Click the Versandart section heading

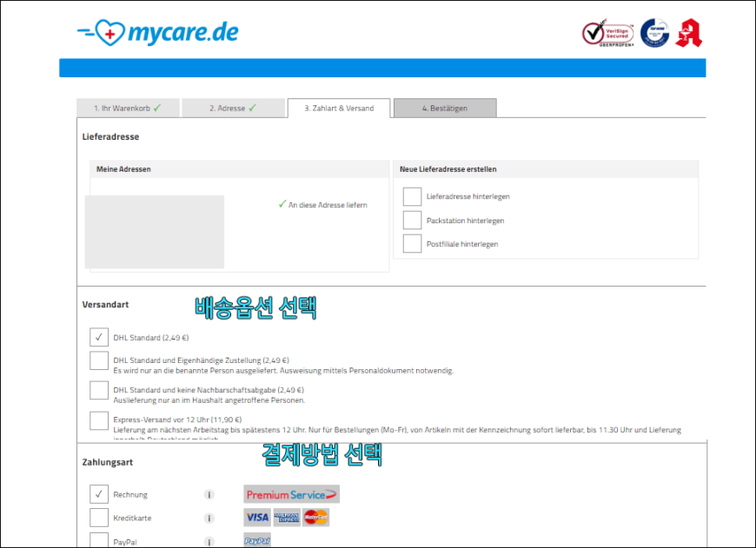pyautogui.click(x=105, y=305)
